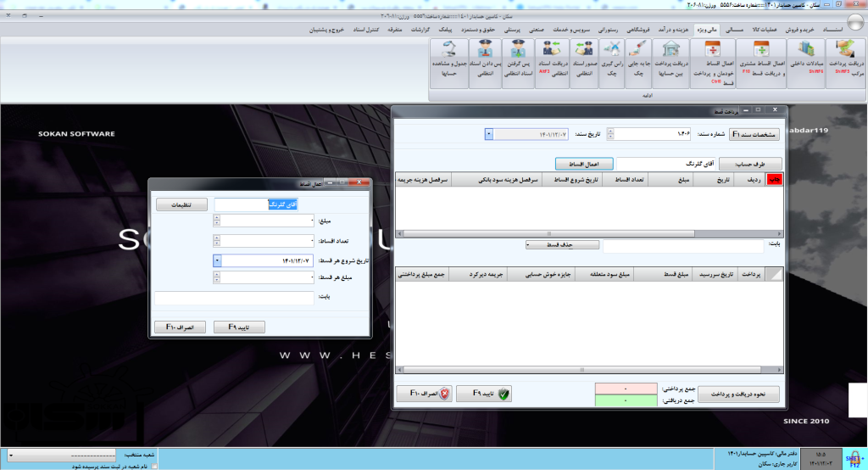Click the مشخصات سند F1 button
The height and width of the screenshot is (470, 868).
tap(754, 134)
